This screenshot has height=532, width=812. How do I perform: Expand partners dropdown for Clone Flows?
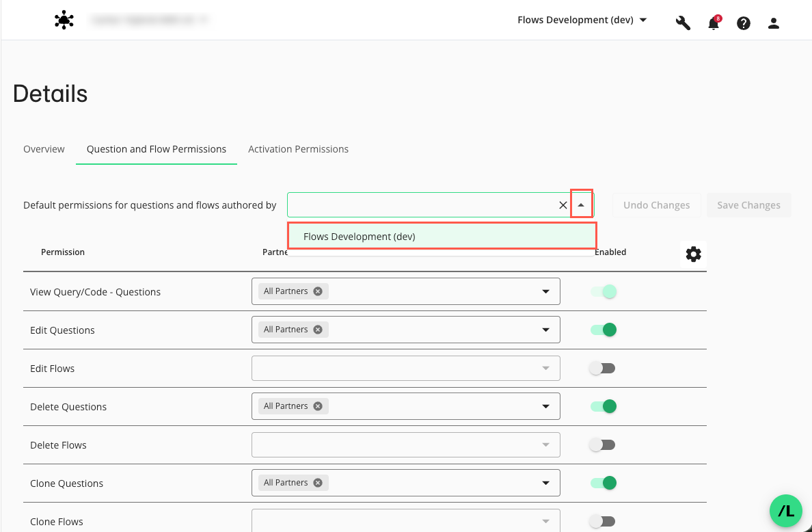[x=545, y=522]
